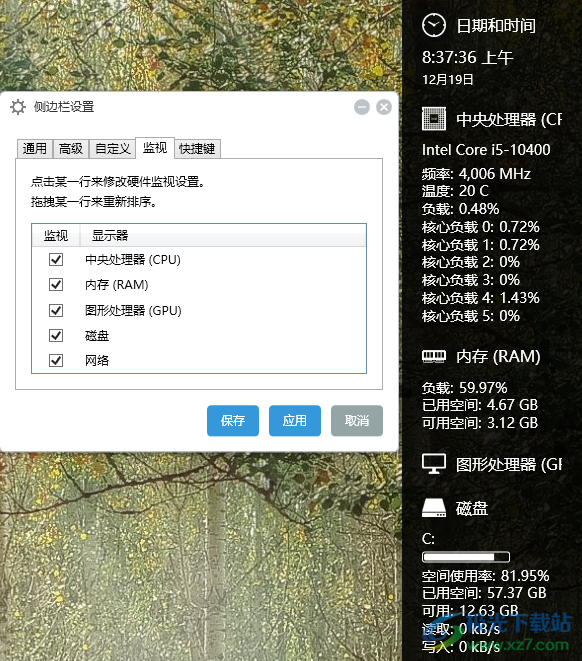Click the 核心负载 4: 1.43% line

pyautogui.click(x=480, y=298)
